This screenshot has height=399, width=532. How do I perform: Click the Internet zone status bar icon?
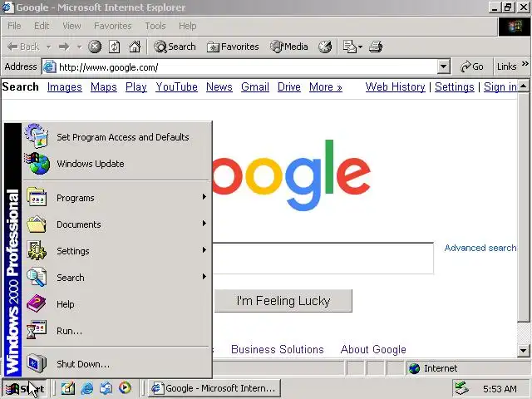[414, 368]
